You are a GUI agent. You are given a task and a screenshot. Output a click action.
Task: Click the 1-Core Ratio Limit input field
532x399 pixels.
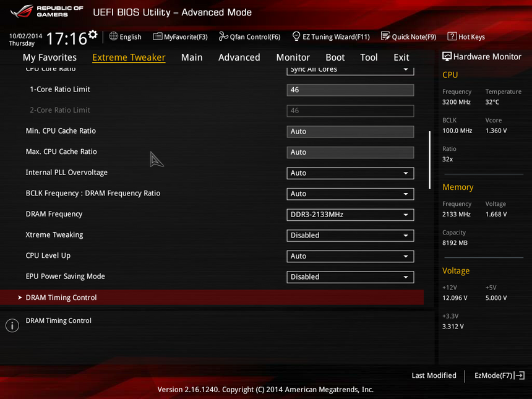(x=350, y=90)
